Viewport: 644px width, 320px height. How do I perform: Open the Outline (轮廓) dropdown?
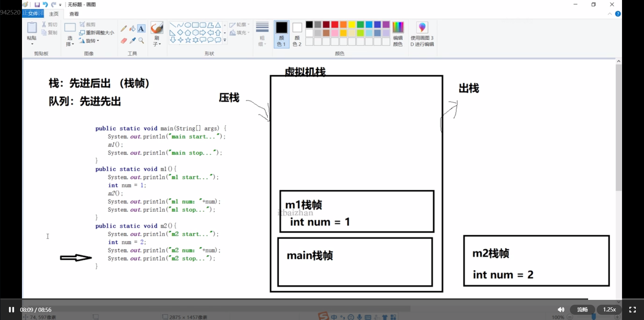(x=239, y=25)
